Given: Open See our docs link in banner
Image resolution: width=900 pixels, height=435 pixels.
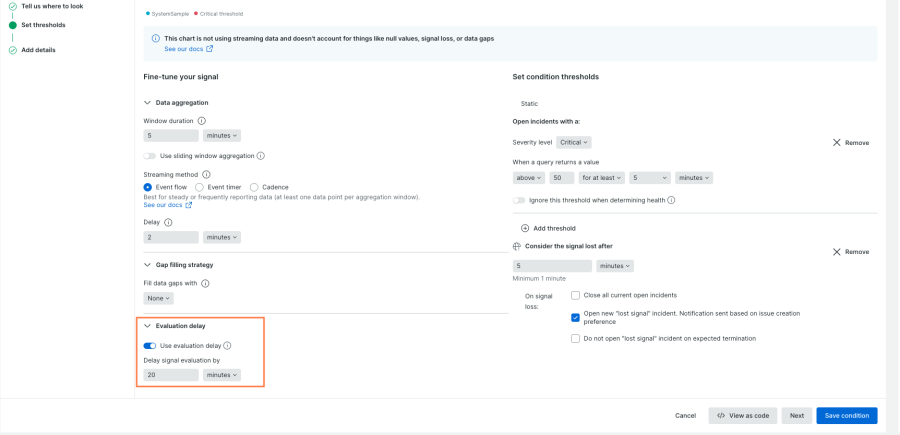Looking at the screenshot, I should tap(184, 49).
